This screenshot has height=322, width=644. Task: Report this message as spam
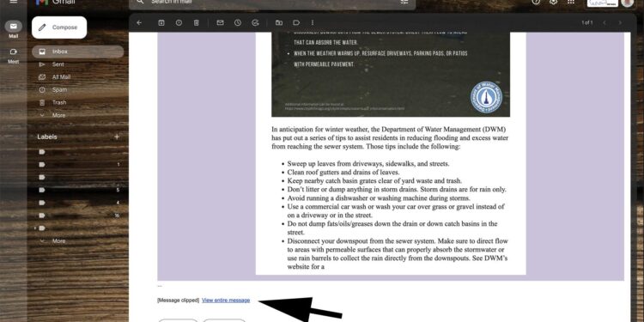pyautogui.click(x=179, y=23)
